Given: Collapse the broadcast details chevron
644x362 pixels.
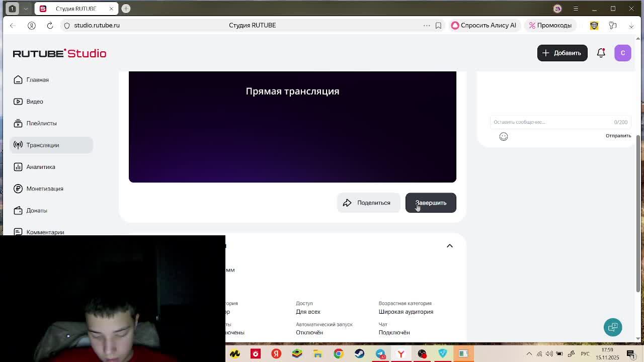Looking at the screenshot, I should point(450,246).
